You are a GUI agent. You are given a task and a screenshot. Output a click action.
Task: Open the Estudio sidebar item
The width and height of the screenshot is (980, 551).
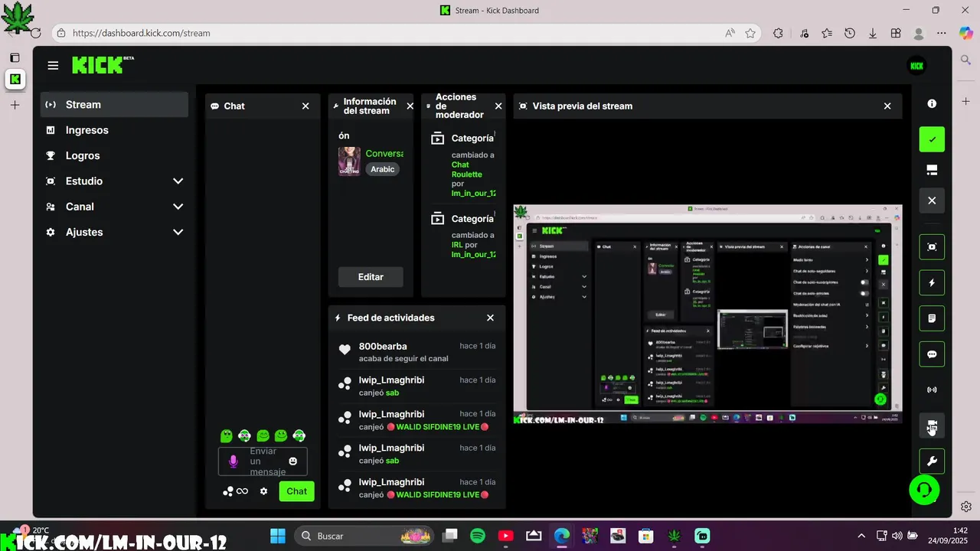pyautogui.click(x=114, y=181)
